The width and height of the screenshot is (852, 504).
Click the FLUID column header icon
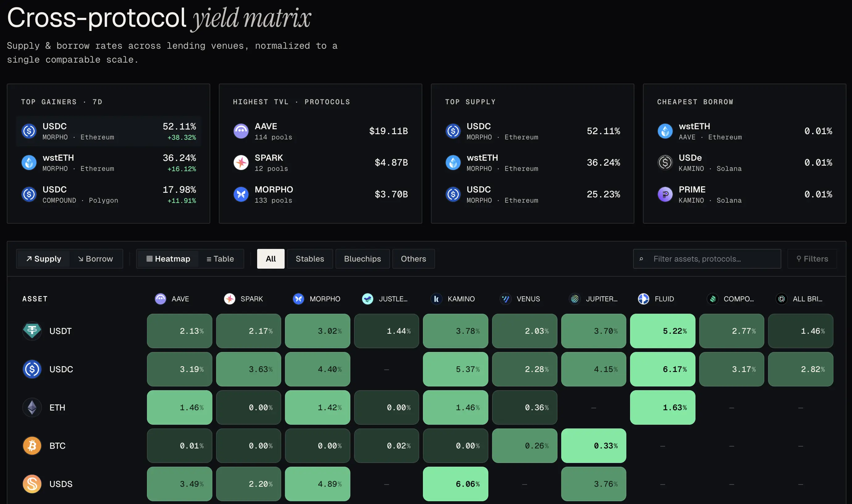coord(644,299)
